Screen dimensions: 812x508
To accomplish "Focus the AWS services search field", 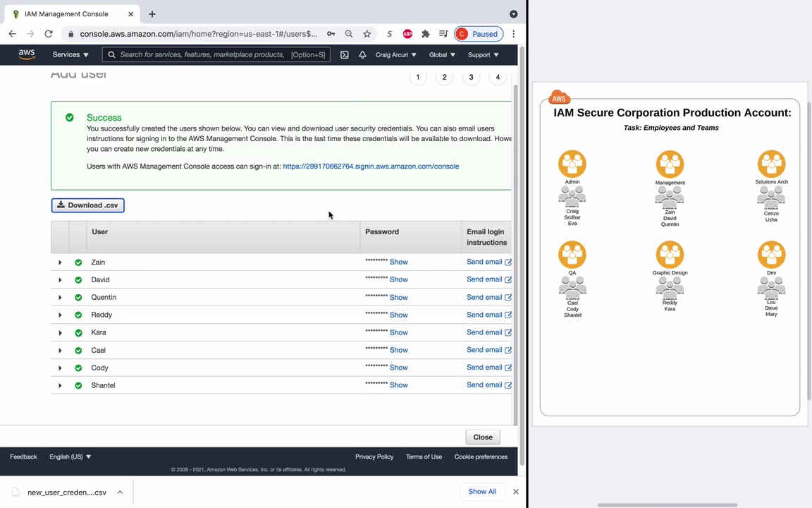I will tap(216, 54).
